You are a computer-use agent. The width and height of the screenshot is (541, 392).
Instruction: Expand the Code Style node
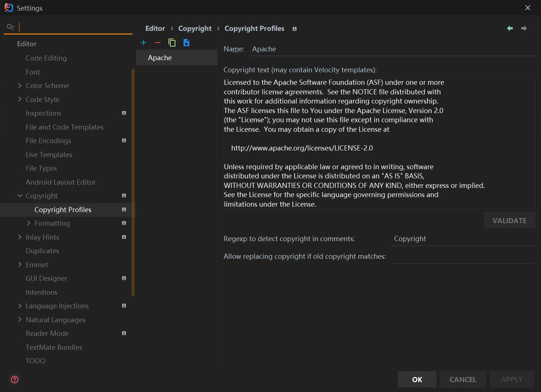point(20,99)
